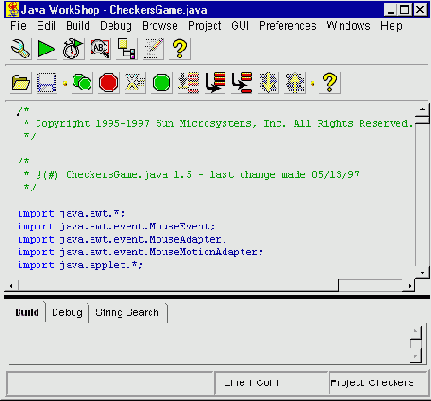Switch to the Build tab

point(27,312)
